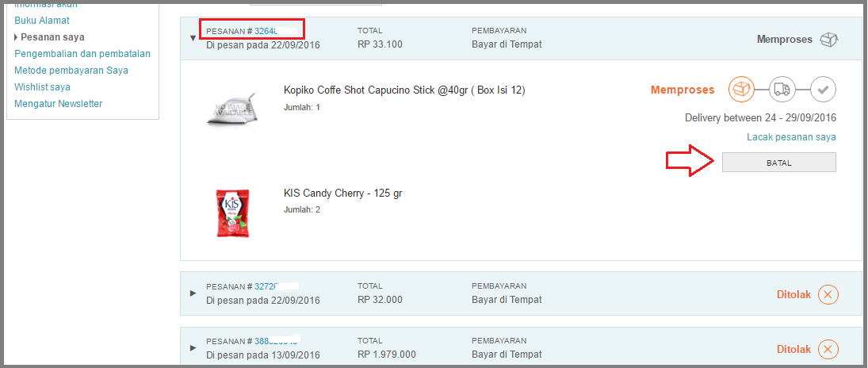Click Ditolak X icon for RP 32.000 order
868x368 pixels.
point(828,294)
